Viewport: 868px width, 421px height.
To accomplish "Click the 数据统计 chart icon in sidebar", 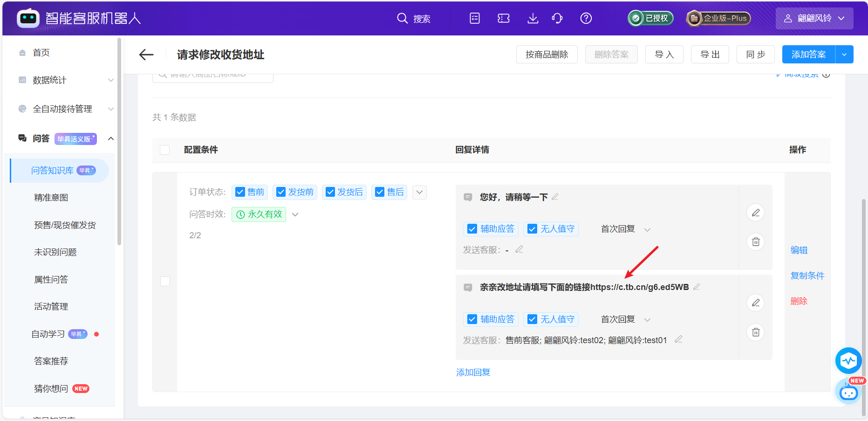I will (22, 80).
